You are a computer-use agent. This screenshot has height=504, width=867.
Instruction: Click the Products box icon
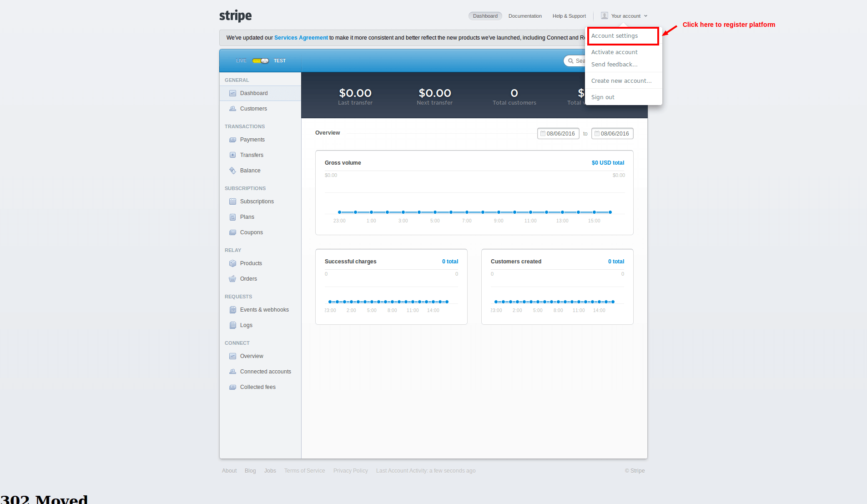232,263
